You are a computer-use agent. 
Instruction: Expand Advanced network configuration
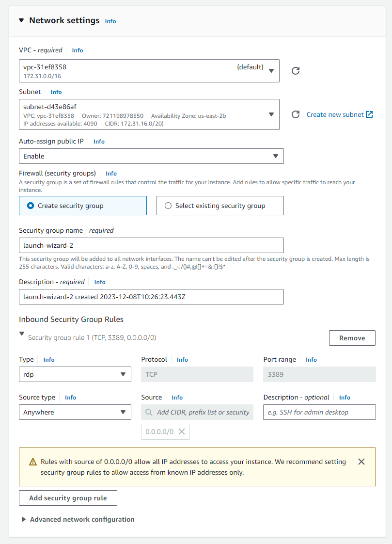point(24,519)
